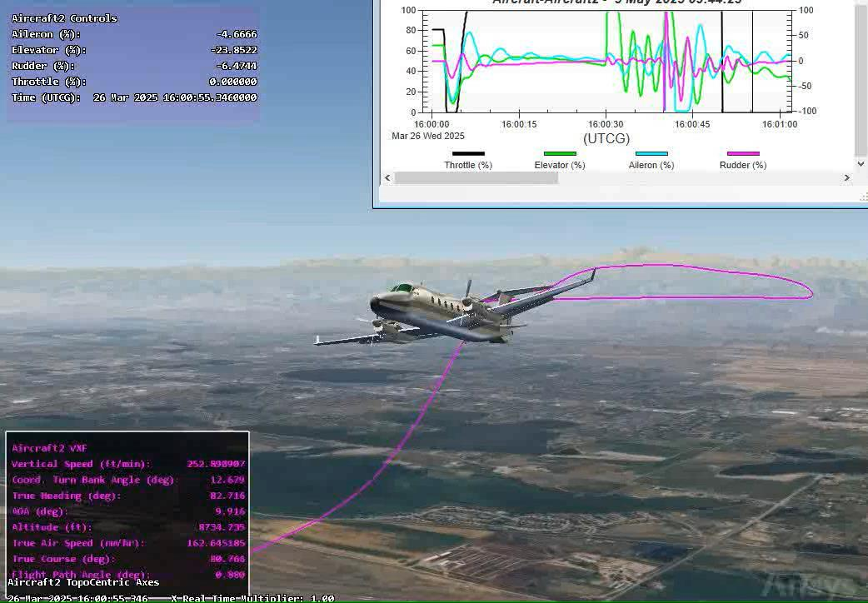Click the graph's horizontal scrollbar right arrow
Image resolution: width=868 pixels, height=603 pixels.
point(846,177)
